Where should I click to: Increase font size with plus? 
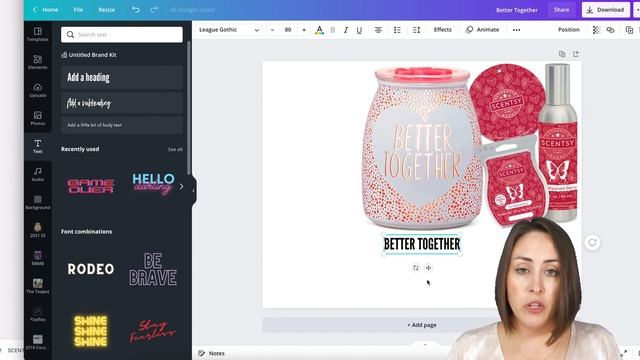pos(304,30)
